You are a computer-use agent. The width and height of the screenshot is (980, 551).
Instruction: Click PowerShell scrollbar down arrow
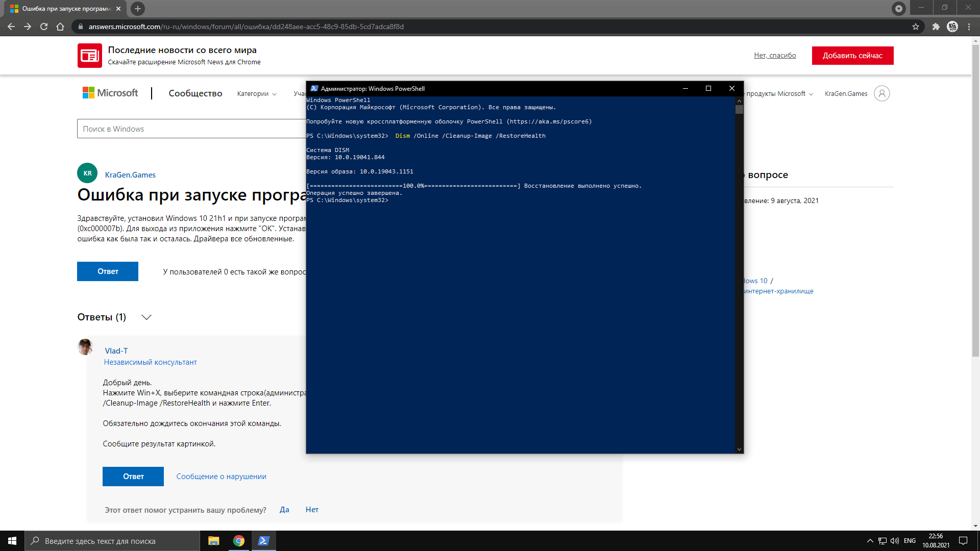pyautogui.click(x=739, y=449)
